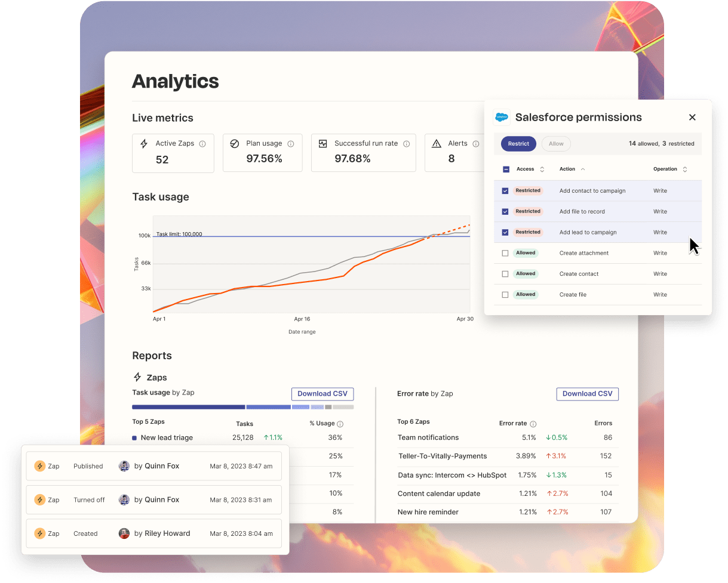Click the Successful run rate info icon
This screenshot has width=728, height=583.
(407, 144)
